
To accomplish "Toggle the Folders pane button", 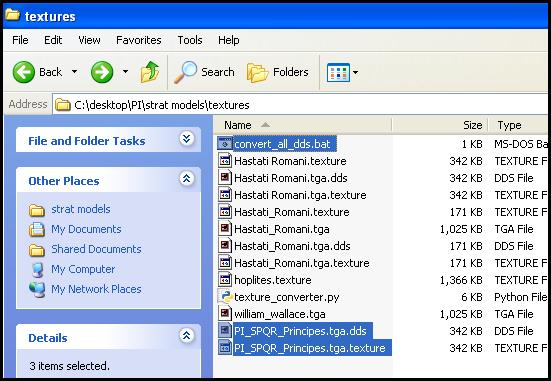I will tap(278, 72).
